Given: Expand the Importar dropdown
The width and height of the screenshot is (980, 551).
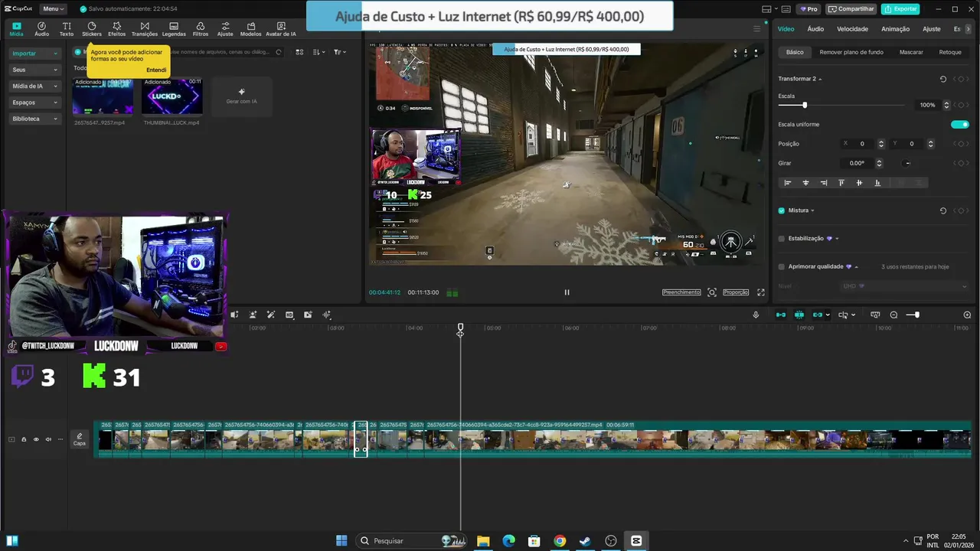Looking at the screenshot, I should point(34,54).
